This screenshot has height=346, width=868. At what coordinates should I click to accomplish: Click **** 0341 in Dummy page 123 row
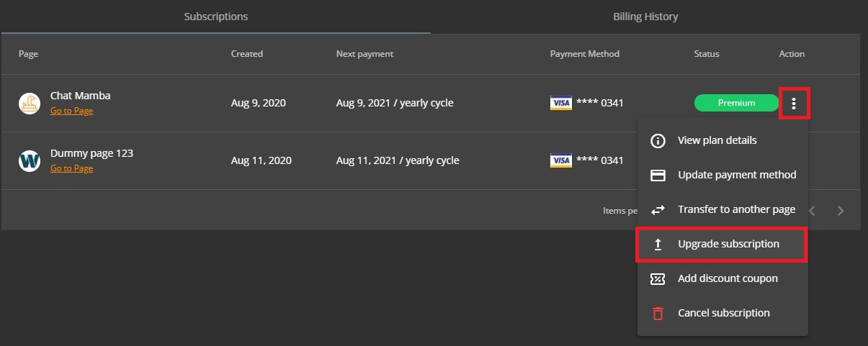click(x=600, y=160)
